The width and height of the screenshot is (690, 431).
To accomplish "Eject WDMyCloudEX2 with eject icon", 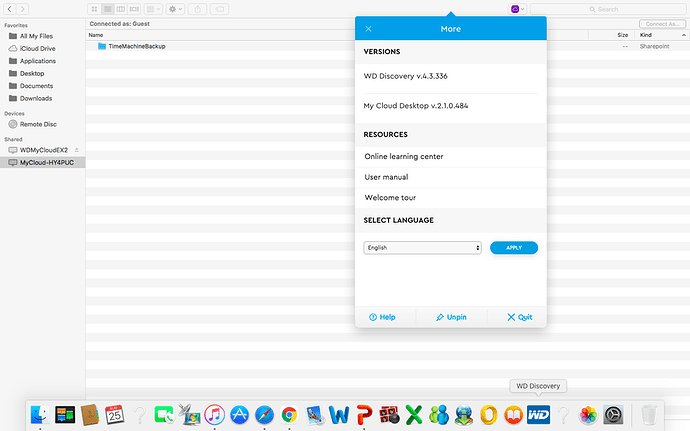I will tap(77, 150).
